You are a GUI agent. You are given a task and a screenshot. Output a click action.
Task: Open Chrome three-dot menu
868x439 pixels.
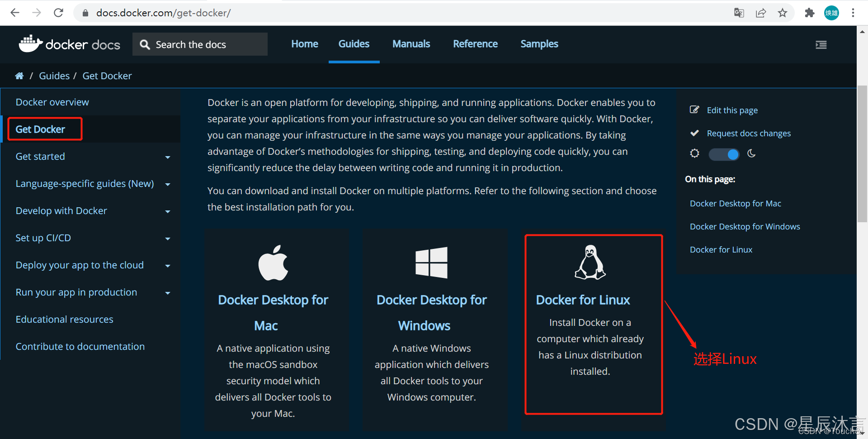[x=853, y=13]
